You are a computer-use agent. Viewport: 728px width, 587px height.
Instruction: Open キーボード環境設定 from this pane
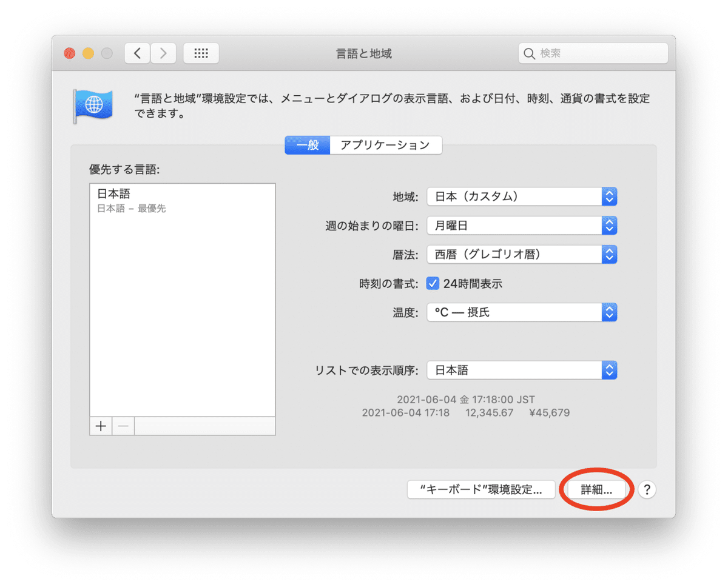[481, 489]
